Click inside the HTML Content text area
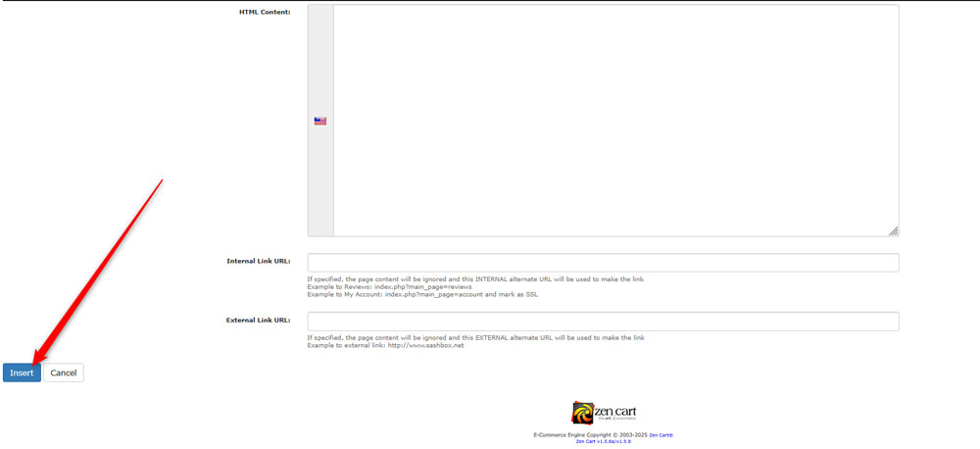Image resolution: width=980 pixels, height=449 pixels. [x=615, y=121]
